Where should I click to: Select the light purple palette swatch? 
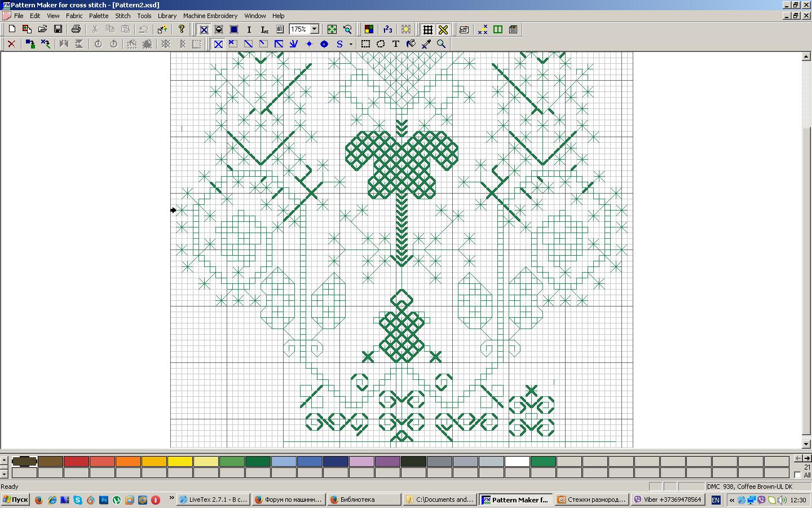pyautogui.click(x=361, y=461)
